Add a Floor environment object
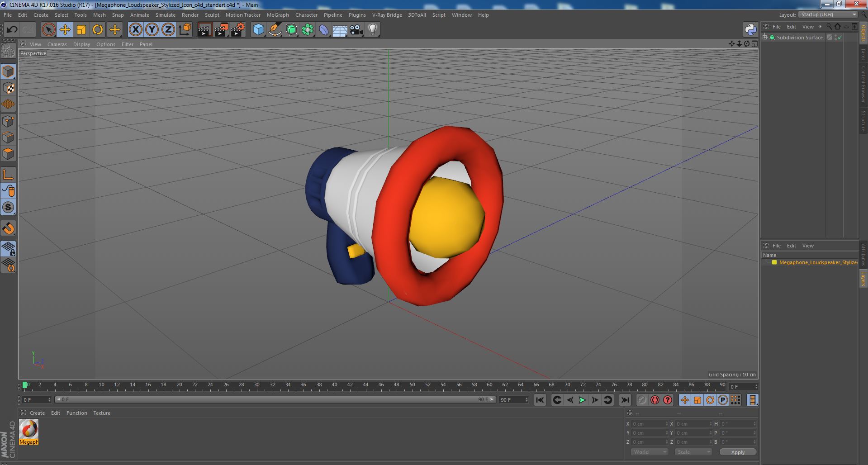Viewport: 868px width, 465px height. pyautogui.click(x=340, y=30)
